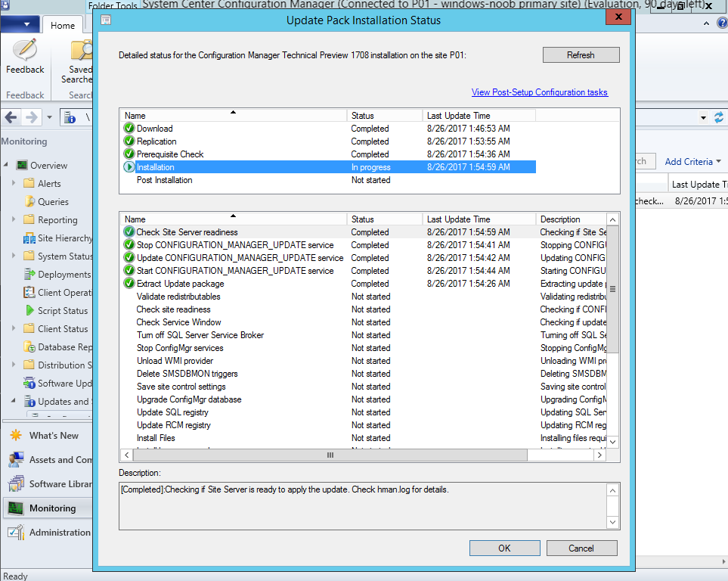Switch to Monitoring workspace icon
The image size is (728, 581).
16,508
